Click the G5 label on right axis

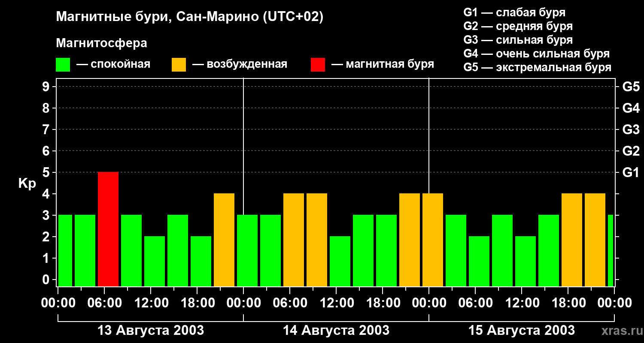pos(631,87)
